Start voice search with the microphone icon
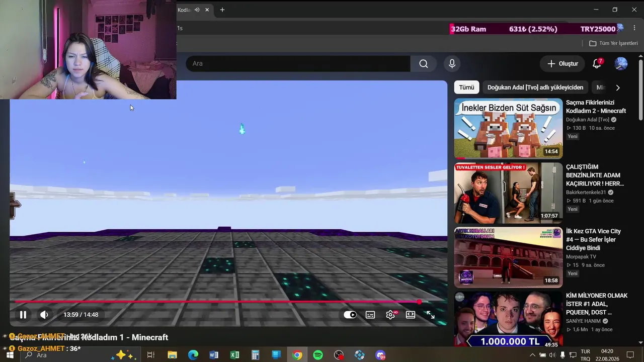This screenshot has height=362, width=644. 452,63
